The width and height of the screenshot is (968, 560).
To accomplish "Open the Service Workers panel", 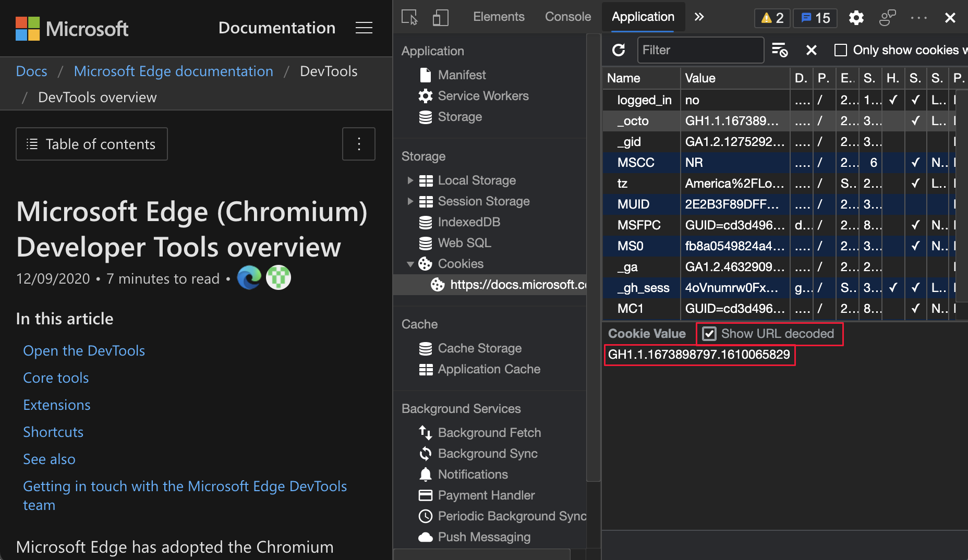I will click(483, 95).
